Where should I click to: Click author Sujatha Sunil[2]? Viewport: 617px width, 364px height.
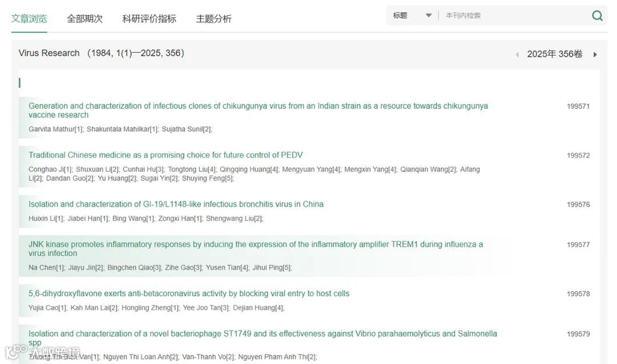186,129
